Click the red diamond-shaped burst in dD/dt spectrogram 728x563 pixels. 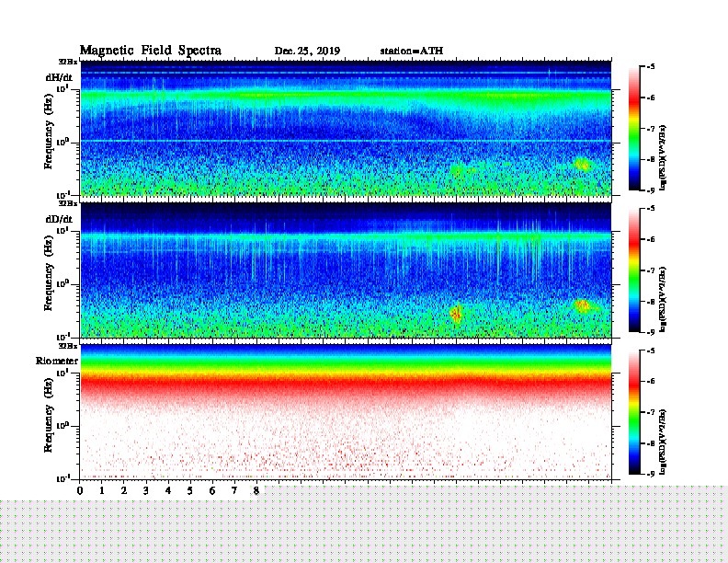coord(457,313)
